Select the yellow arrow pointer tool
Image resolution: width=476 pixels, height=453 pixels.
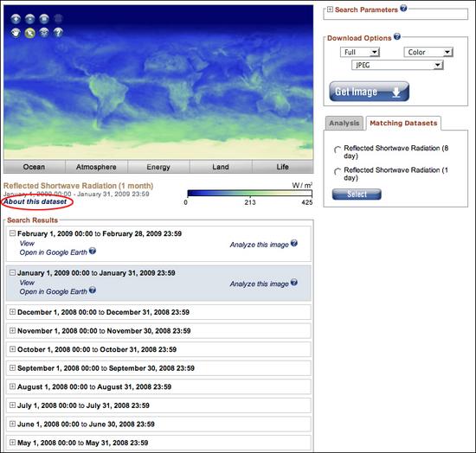(30, 33)
